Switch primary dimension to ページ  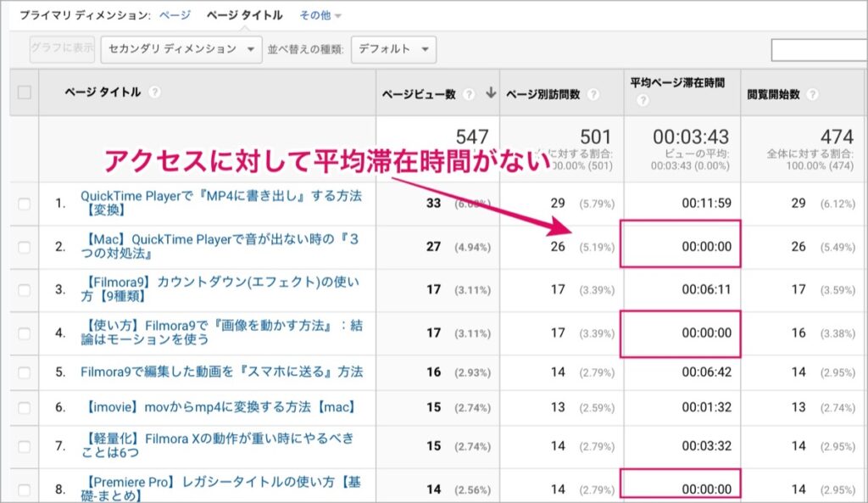click(175, 15)
